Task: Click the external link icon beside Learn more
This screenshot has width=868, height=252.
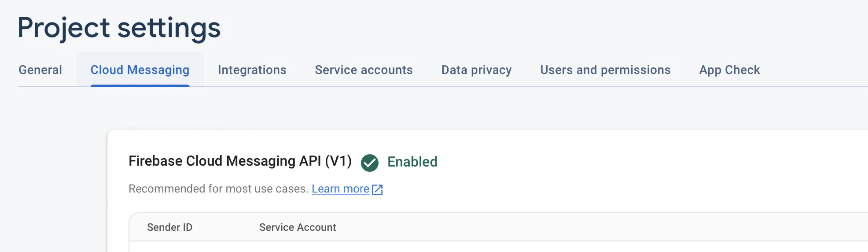Action: click(x=377, y=189)
